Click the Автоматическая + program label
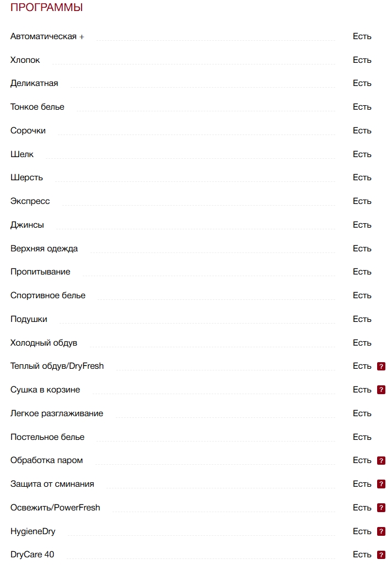 [47, 36]
